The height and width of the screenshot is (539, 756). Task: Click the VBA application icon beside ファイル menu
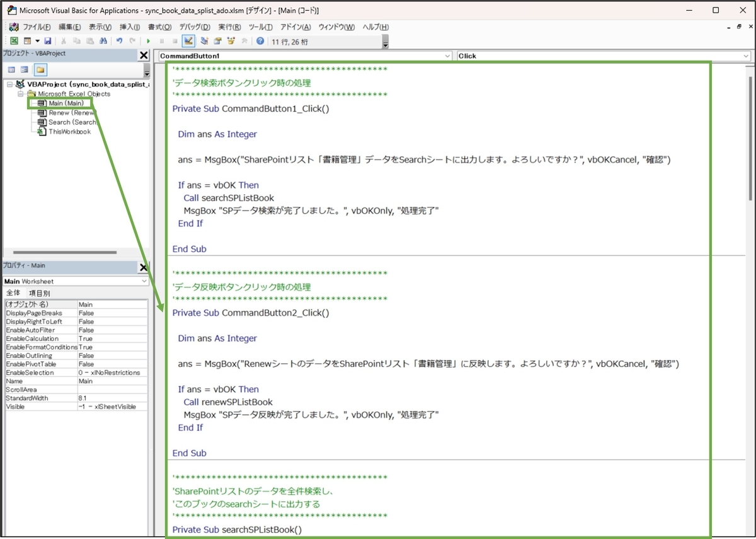[x=14, y=27]
